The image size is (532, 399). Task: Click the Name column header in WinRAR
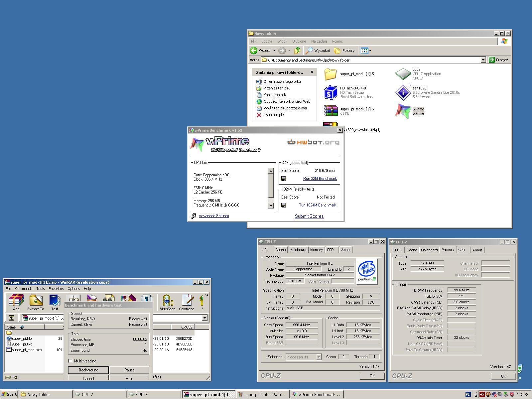(x=24, y=327)
